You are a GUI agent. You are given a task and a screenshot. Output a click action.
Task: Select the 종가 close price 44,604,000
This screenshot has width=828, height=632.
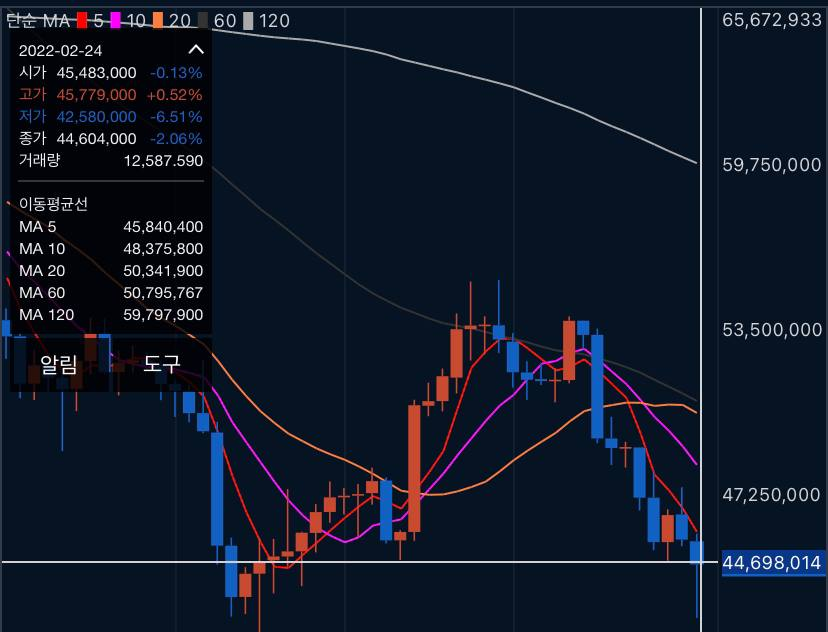click(x=96, y=139)
